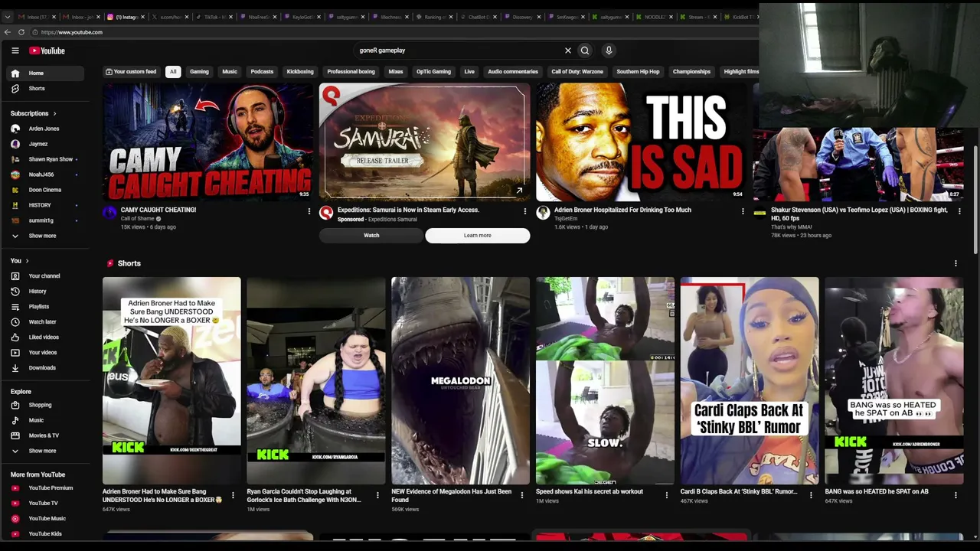This screenshot has height=551, width=980.
Task: Open options menu for the Samurai ad
Action: 525,211
